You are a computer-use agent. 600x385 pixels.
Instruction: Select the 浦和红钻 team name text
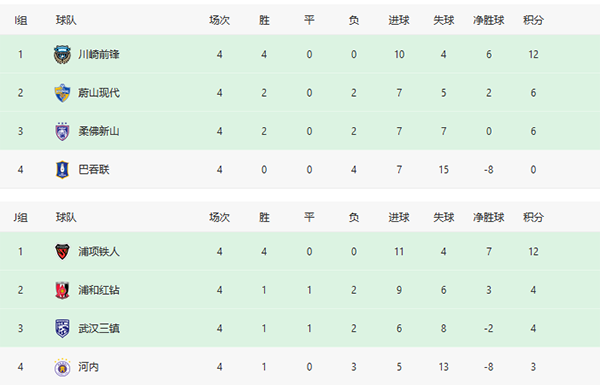coord(99,290)
